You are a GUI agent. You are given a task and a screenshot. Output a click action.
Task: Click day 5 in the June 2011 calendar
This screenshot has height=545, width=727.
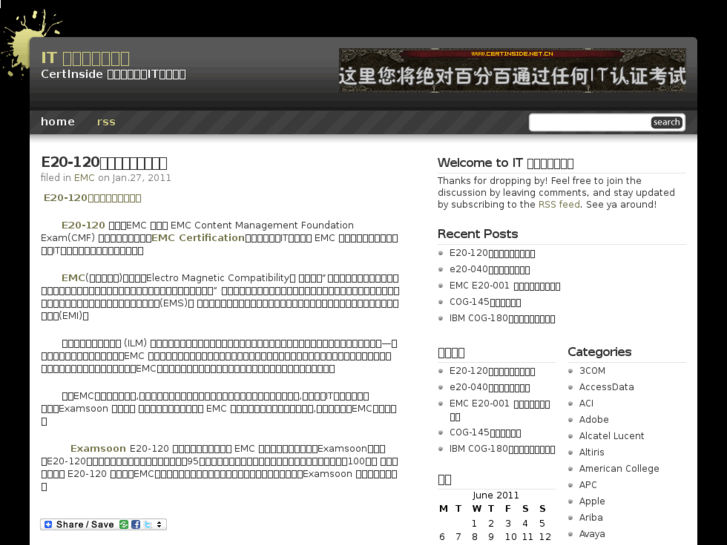click(x=542, y=523)
